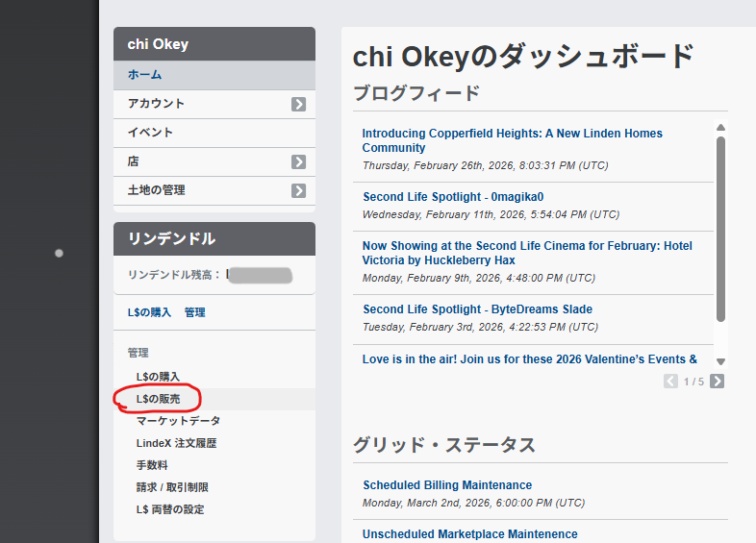The height and width of the screenshot is (543, 756).
Task: Click 管理 link beside L$の購入
Action: [194, 312]
